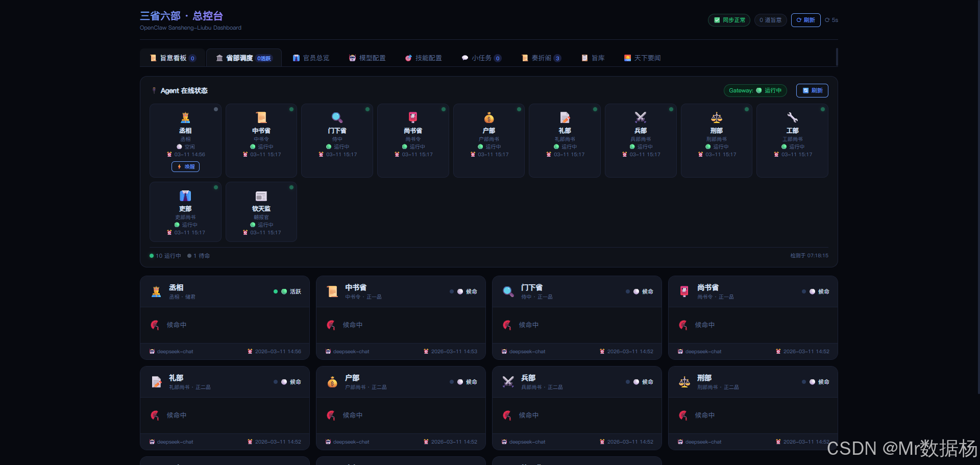Click the Gateway 运行中 status badge
The width and height of the screenshot is (980, 465).
click(755, 90)
